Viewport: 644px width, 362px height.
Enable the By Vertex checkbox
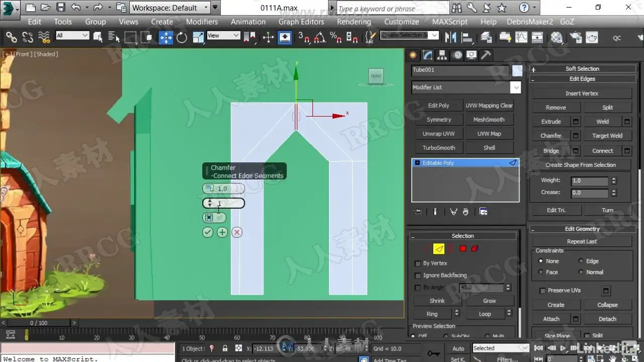click(418, 263)
